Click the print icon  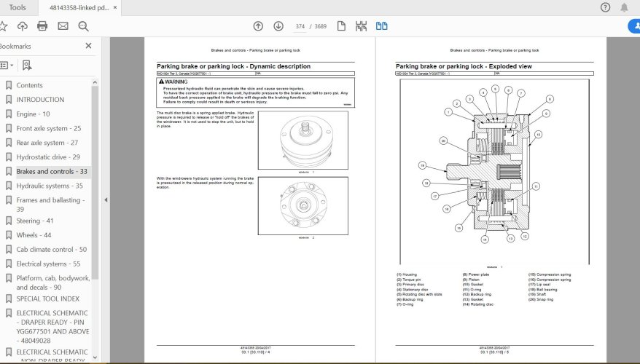42,26
